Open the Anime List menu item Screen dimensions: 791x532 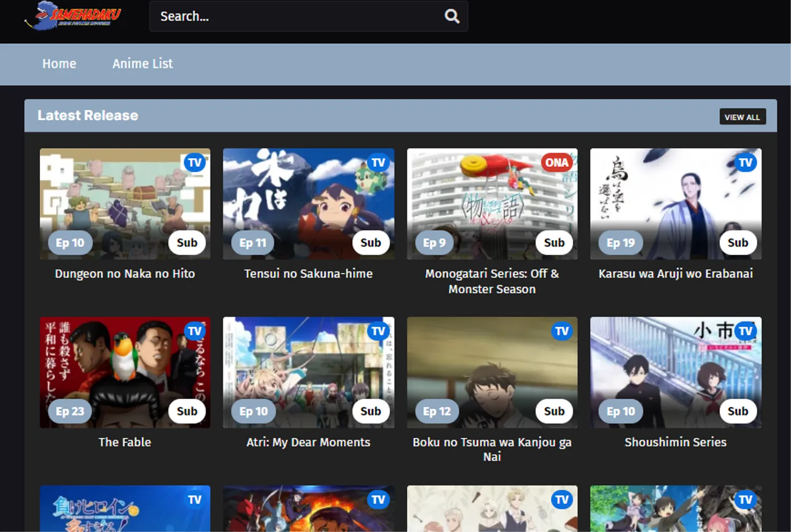[142, 64]
